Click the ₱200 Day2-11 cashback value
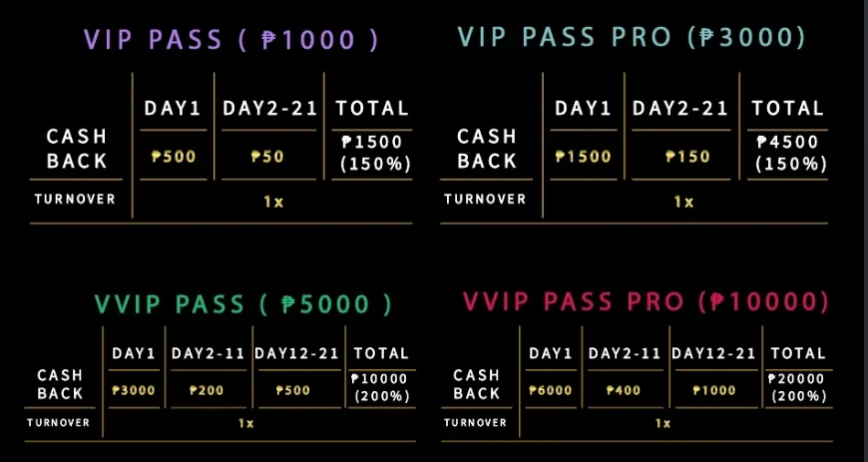 pos(207,390)
